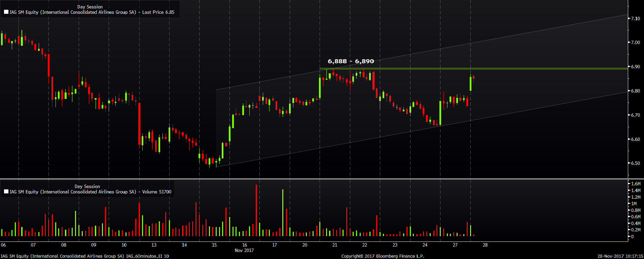Click the 6,888 - 6,890 annotation label
Screen dimensions: 644x259
(351, 61)
